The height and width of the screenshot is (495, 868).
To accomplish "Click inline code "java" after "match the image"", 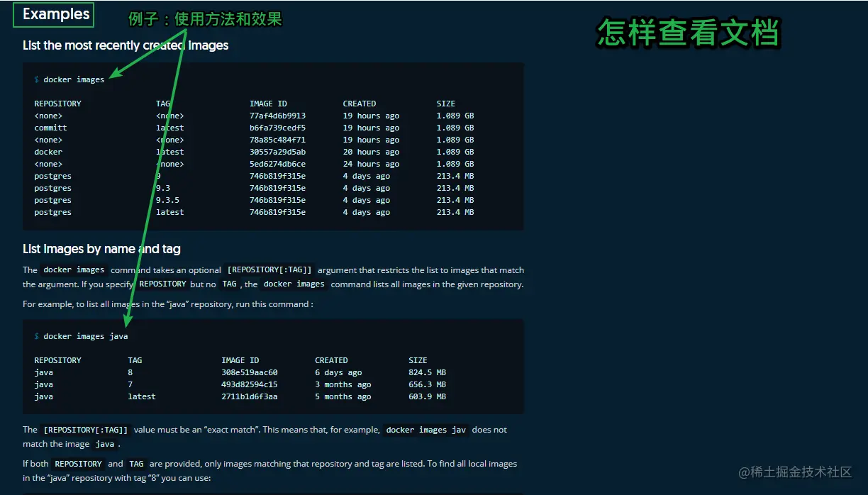I will [104, 444].
